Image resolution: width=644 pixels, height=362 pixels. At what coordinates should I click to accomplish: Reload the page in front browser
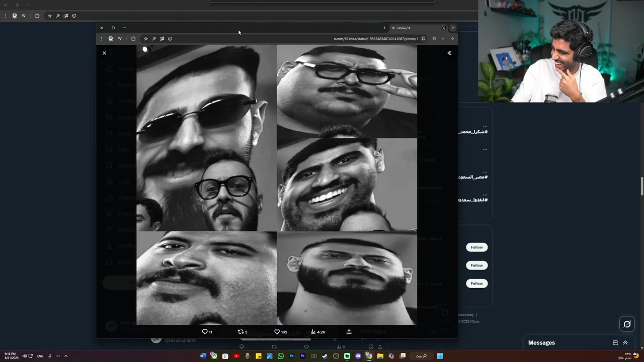pos(434,39)
